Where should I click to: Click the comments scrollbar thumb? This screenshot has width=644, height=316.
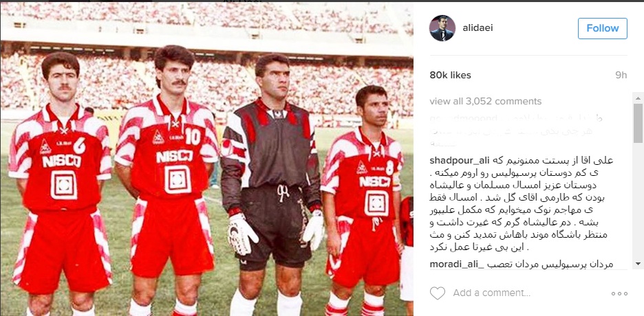tap(638, 124)
